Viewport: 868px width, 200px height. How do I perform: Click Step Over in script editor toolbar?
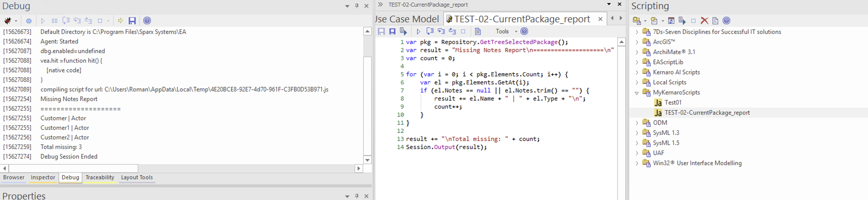430,31
